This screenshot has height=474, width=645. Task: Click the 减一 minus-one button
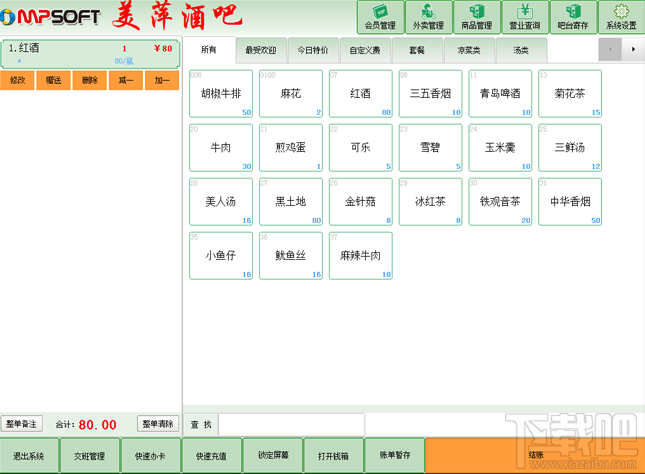click(126, 80)
